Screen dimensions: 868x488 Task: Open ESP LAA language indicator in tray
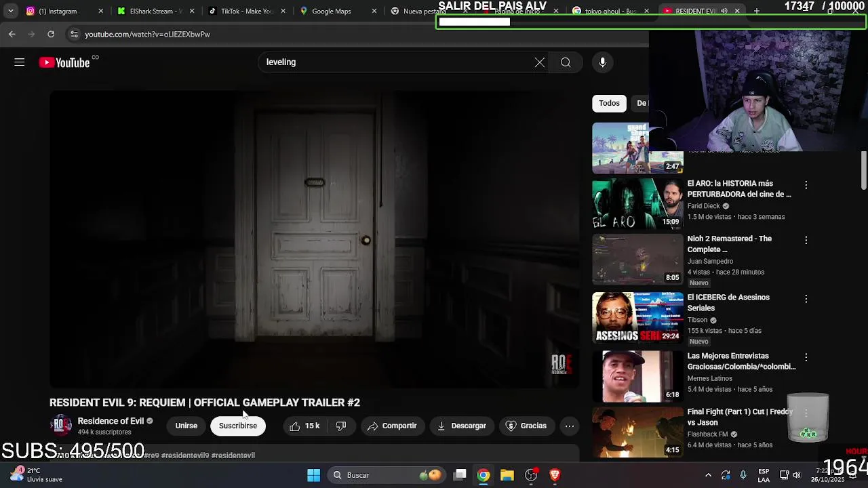764,475
